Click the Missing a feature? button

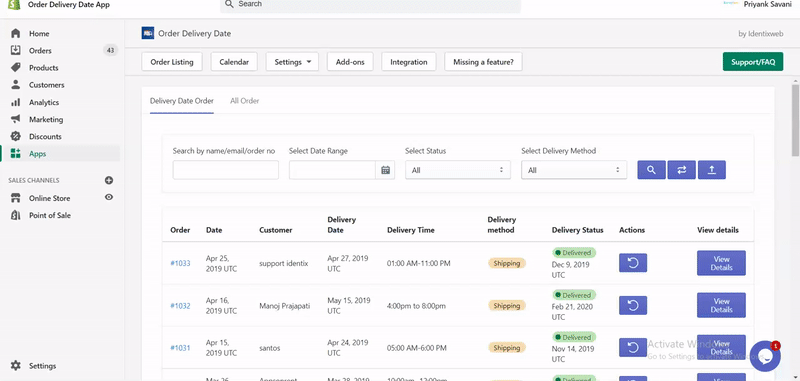click(x=483, y=62)
